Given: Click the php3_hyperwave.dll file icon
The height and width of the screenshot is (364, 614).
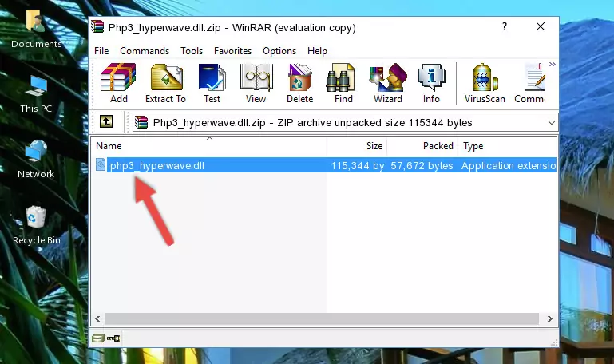Looking at the screenshot, I should point(101,164).
